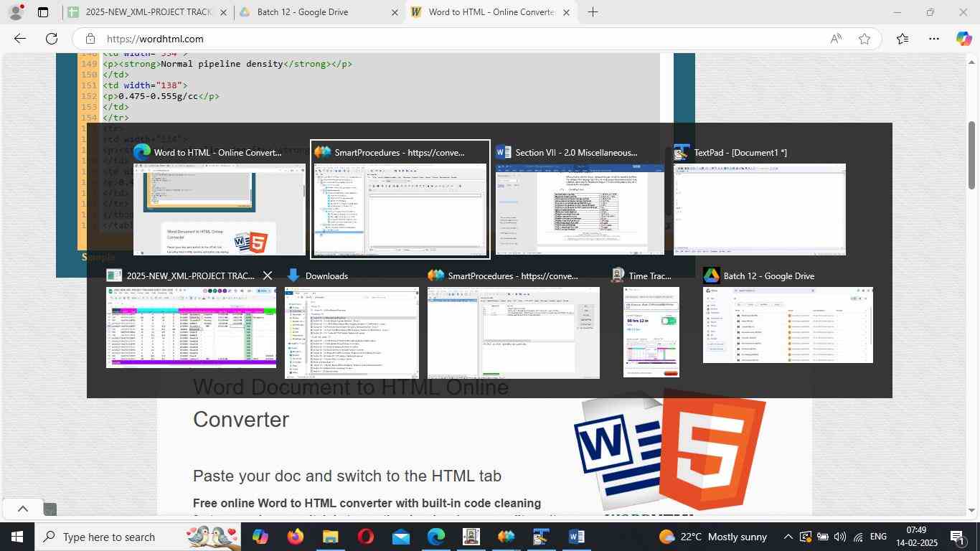980x551 pixels.
Task: Open Windows Start menu
Action: [x=17, y=537]
